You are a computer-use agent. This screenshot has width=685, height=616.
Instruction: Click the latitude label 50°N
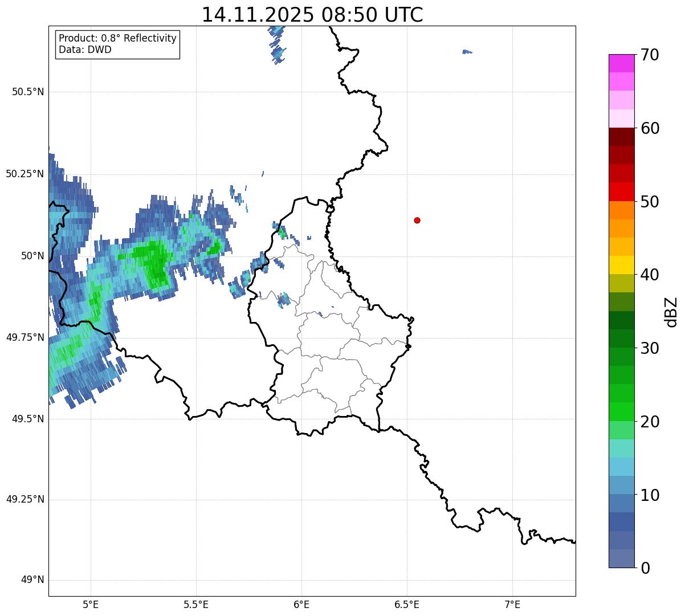pyautogui.click(x=32, y=255)
